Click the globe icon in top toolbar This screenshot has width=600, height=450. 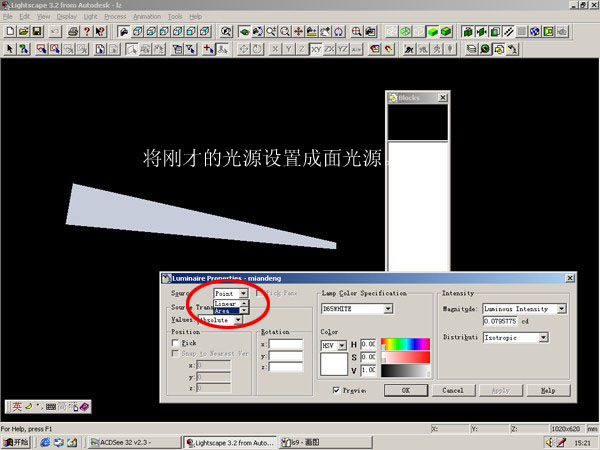[x=535, y=31]
